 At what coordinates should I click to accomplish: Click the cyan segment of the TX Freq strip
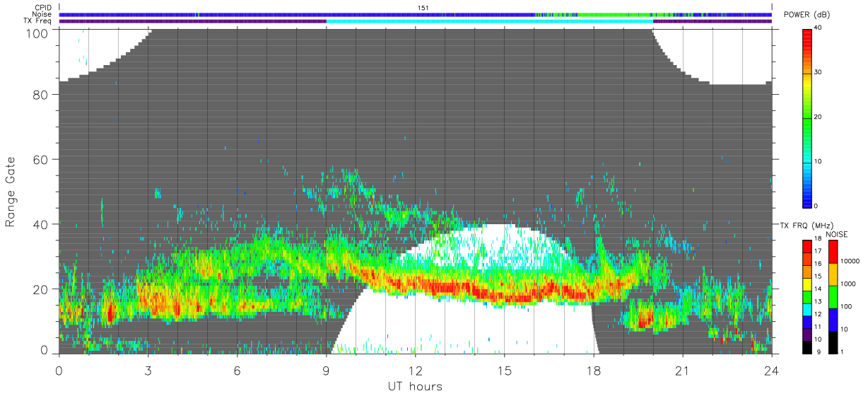coord(489,21)
